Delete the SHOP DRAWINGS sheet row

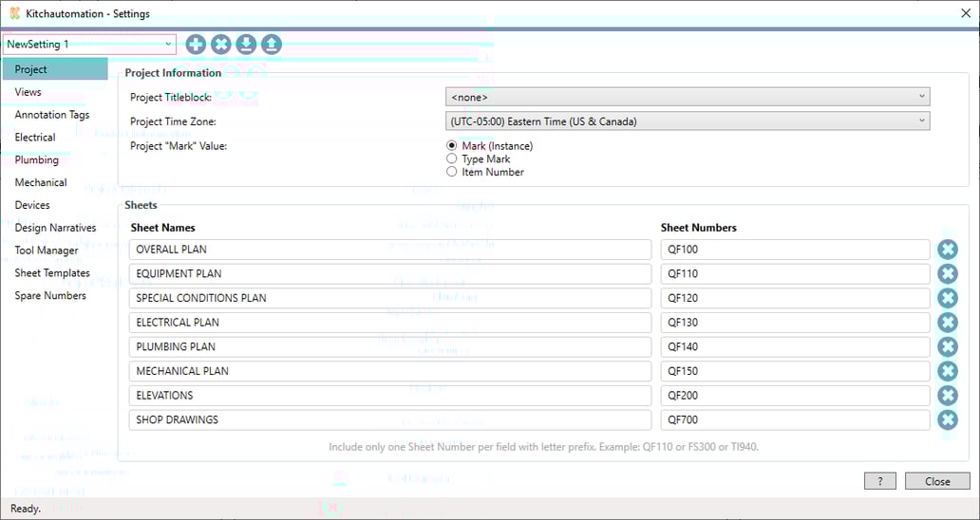[x=947, y=420]
